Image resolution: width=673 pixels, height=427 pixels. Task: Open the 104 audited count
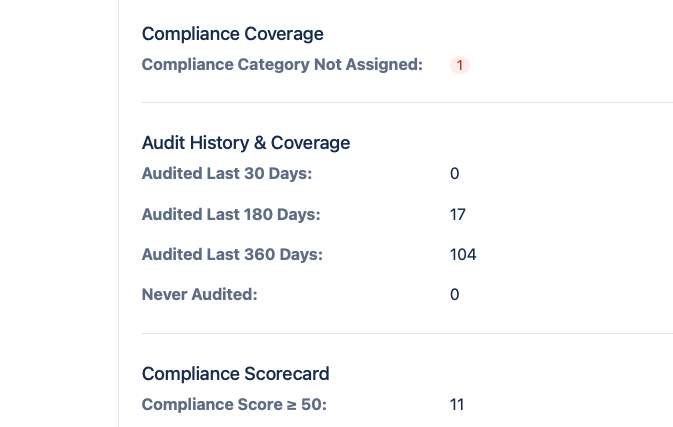463,254
